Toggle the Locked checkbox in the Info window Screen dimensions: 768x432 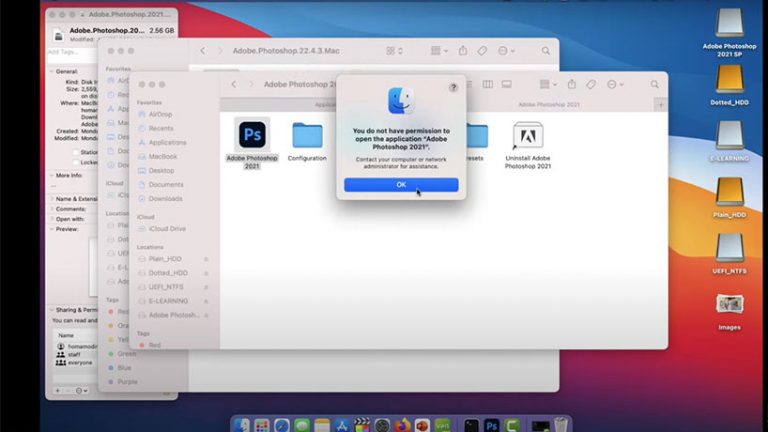76,162
